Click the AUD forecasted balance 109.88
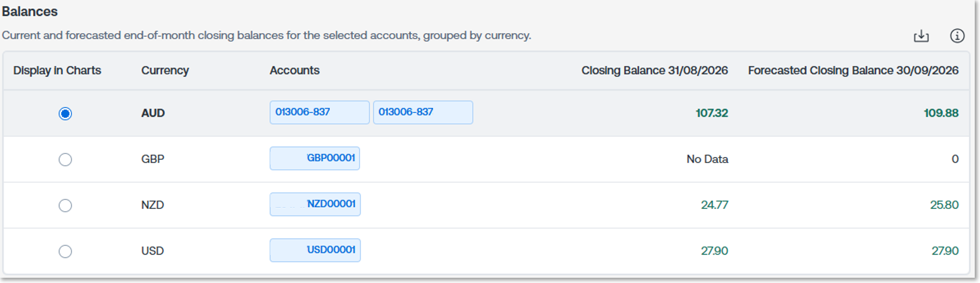 coord(941,113)
